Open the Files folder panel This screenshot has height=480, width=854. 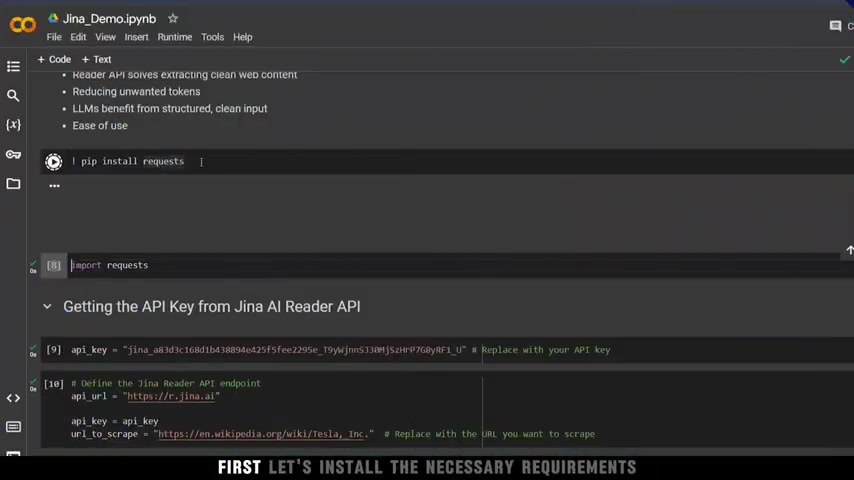[13, 184]
